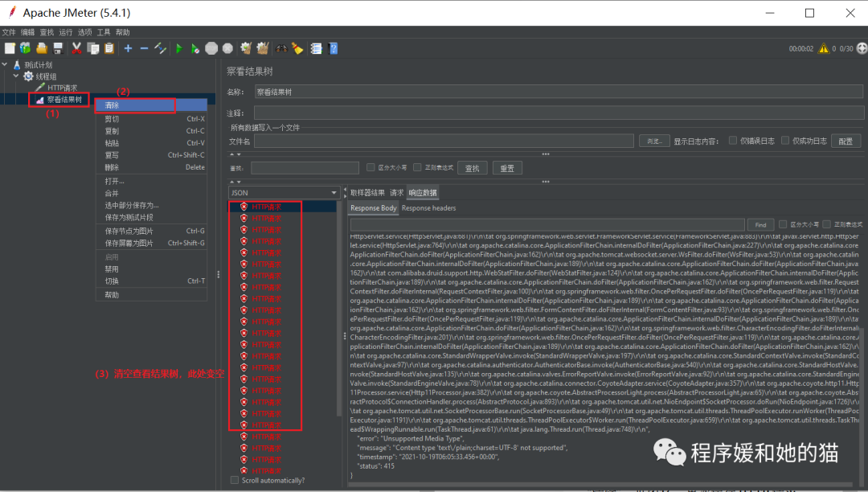Open Help question mark icon

(x=334, y=49)
